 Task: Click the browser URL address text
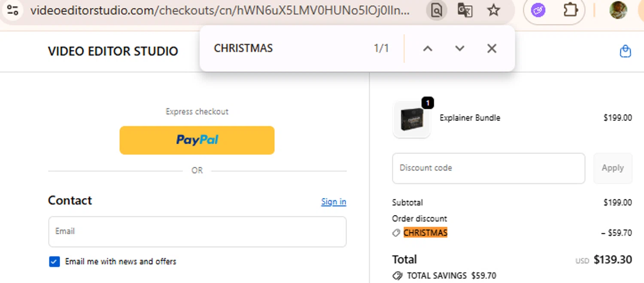pyautogui.click(x=220, y=10)
